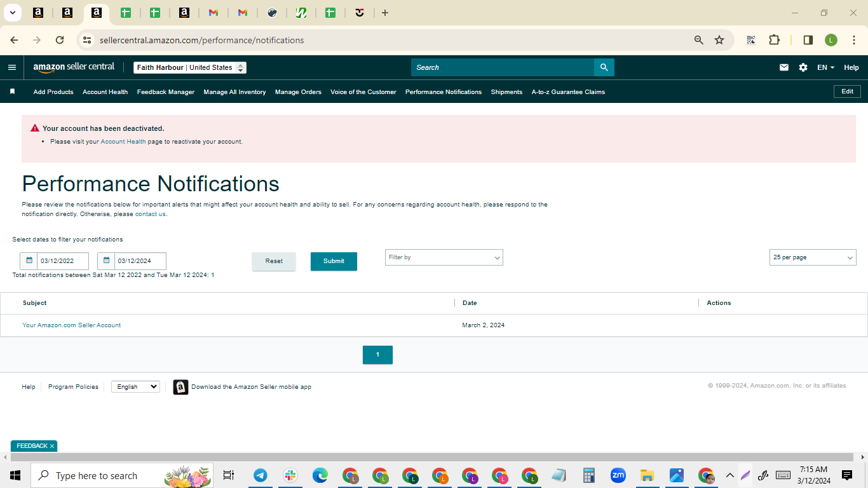The height and width of the screenshot is (488, 868).
Task: Launch Microsoft Edge from the taskbar
Action: pos(320,475)
